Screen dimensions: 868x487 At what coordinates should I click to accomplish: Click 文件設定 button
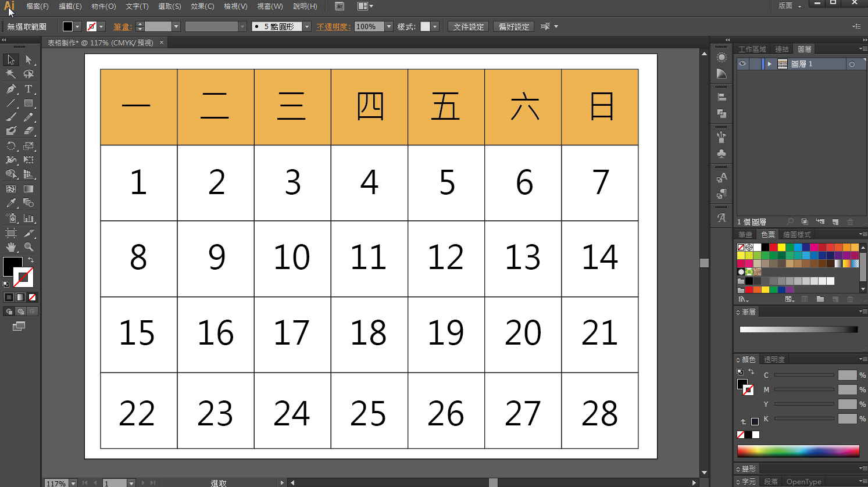coord(469,27)
